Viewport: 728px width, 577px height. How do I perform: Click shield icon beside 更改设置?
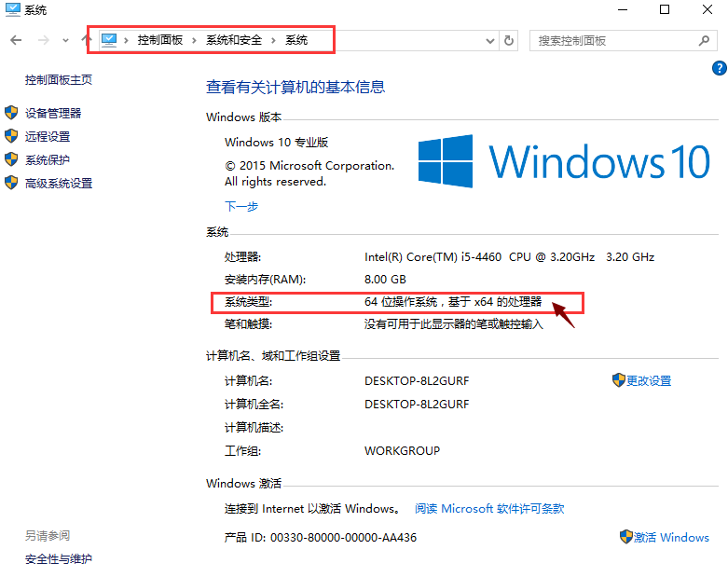[x=618, y=380]
